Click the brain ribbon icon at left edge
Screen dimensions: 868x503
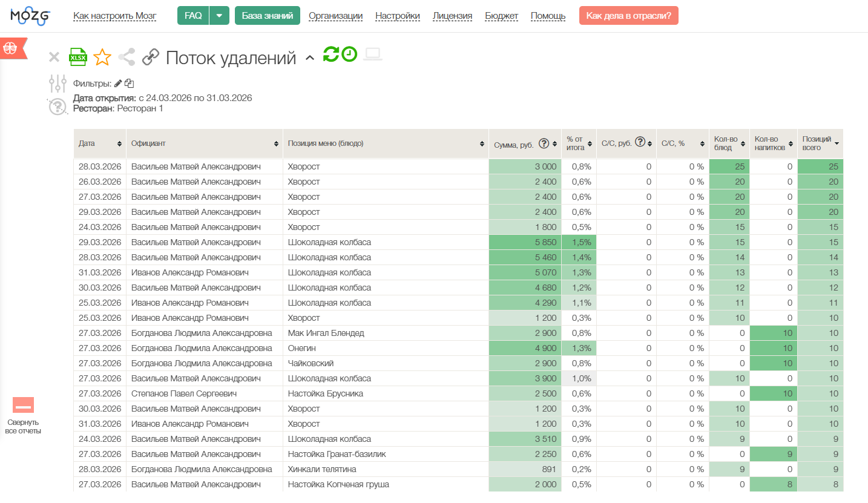point(10,49)
